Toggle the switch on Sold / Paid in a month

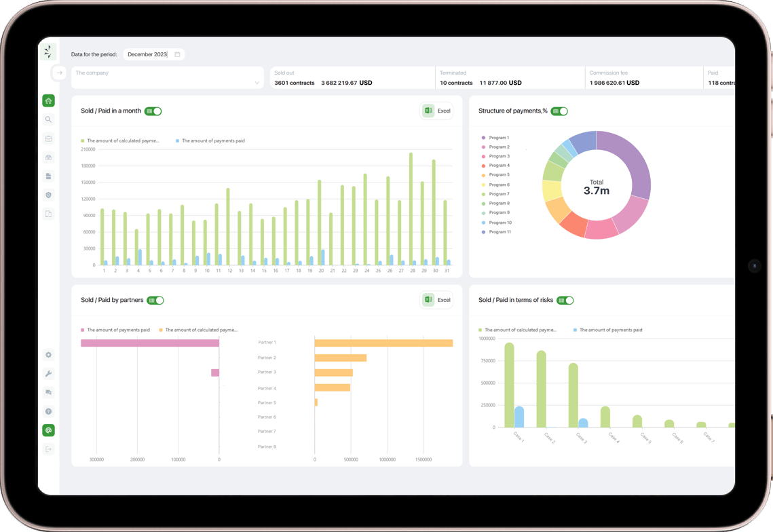pyautogui.click(x=153, y=111)
